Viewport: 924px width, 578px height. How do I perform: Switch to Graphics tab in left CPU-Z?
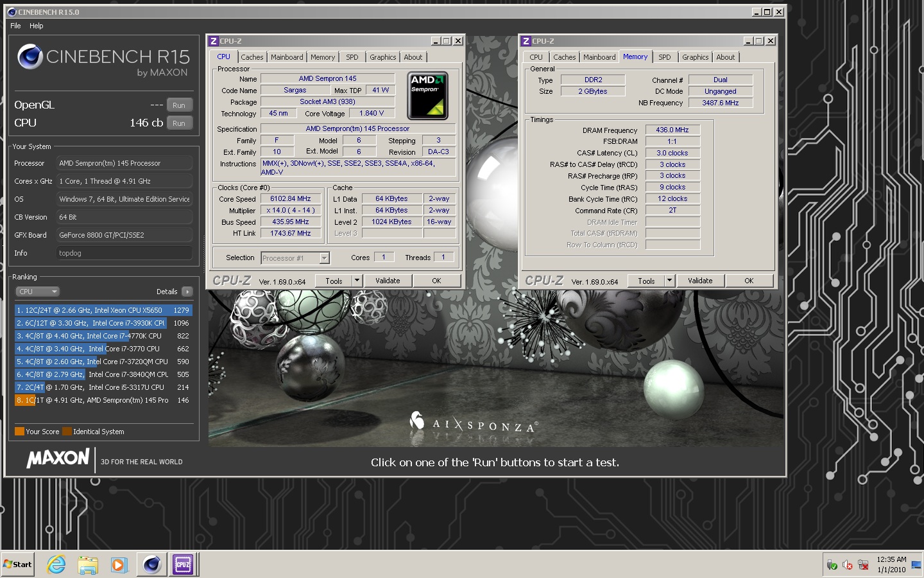click(x=383, y=57)
